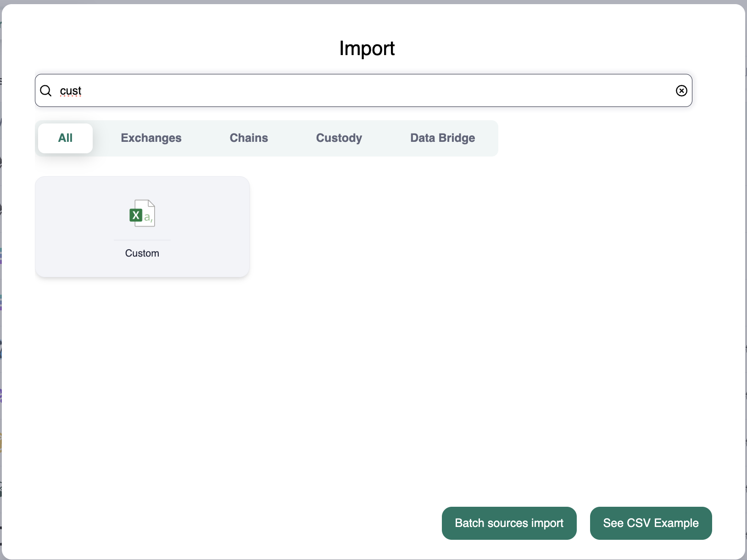Clear the search with the circled X icon

pyautogui.click(x=681, y=91)
